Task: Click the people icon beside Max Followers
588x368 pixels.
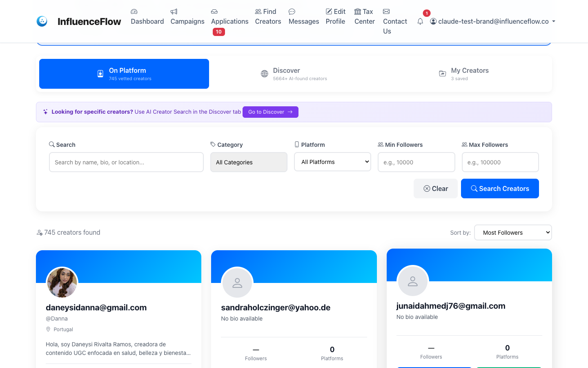Action: click(465, 144)
